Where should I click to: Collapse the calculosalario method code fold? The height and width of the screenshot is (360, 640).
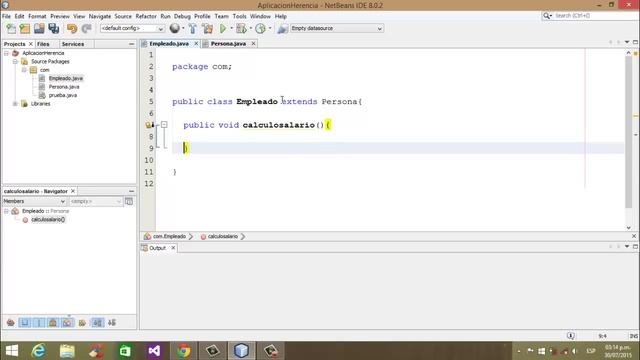point(164,124)
